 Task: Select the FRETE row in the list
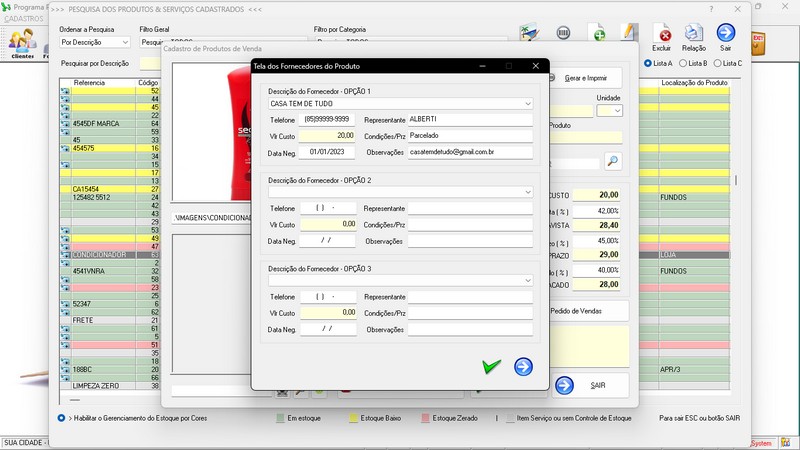110,320
